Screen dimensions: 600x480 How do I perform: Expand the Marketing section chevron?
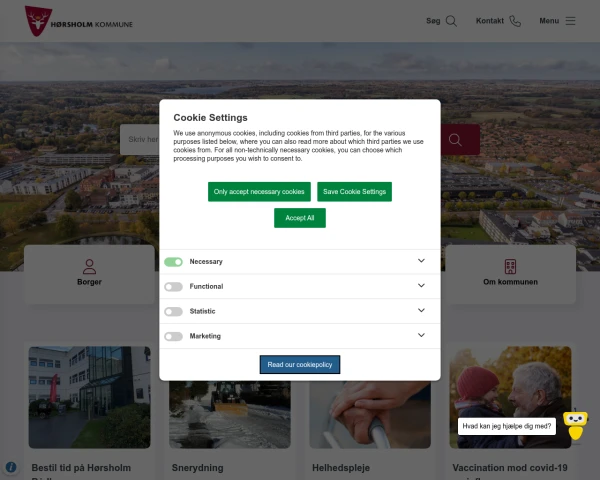coord(421,335)
